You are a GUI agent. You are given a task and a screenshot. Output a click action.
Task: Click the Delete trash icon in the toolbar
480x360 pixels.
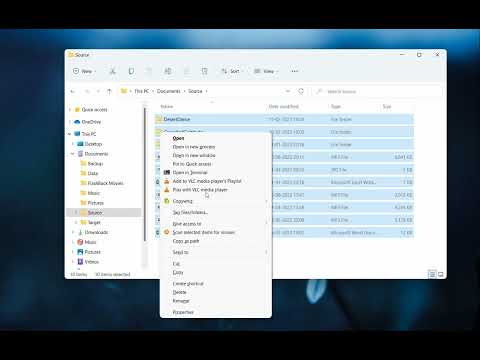[205, 71]
